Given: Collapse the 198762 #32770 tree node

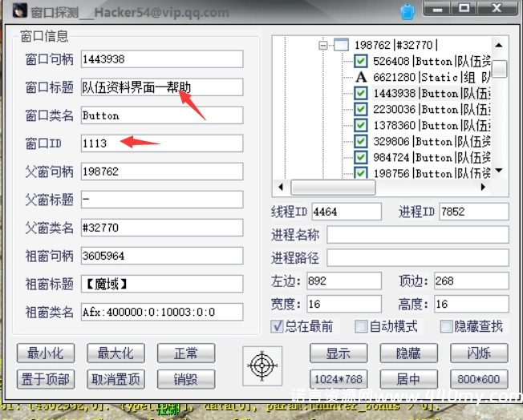Looking at the screenshot, I should (323, 45).
